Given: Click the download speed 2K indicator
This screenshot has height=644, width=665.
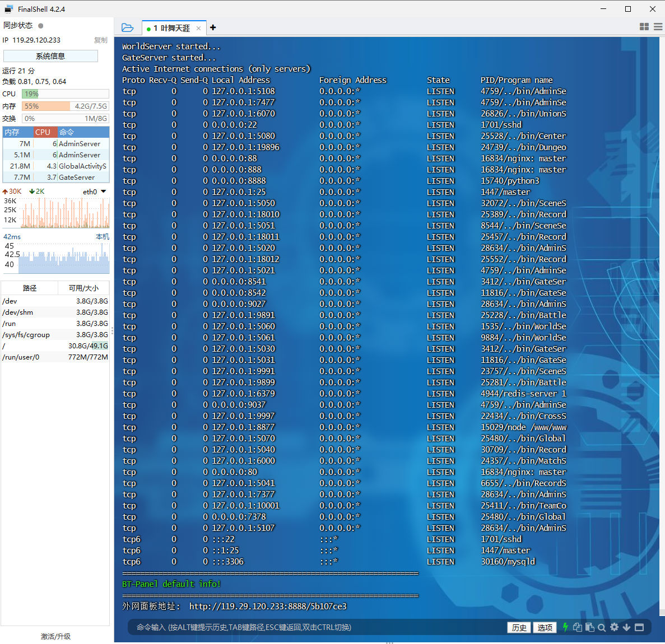Looking at the screenshot, I should point(37,192).
